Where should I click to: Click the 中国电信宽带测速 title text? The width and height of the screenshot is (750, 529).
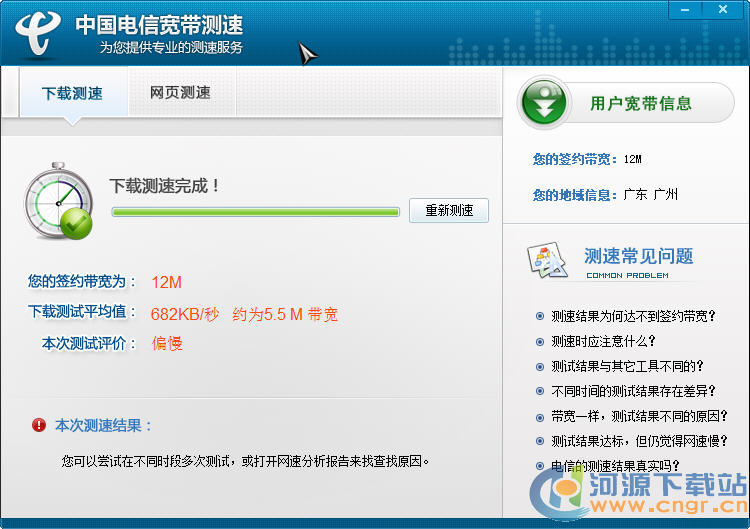point(159,25)
